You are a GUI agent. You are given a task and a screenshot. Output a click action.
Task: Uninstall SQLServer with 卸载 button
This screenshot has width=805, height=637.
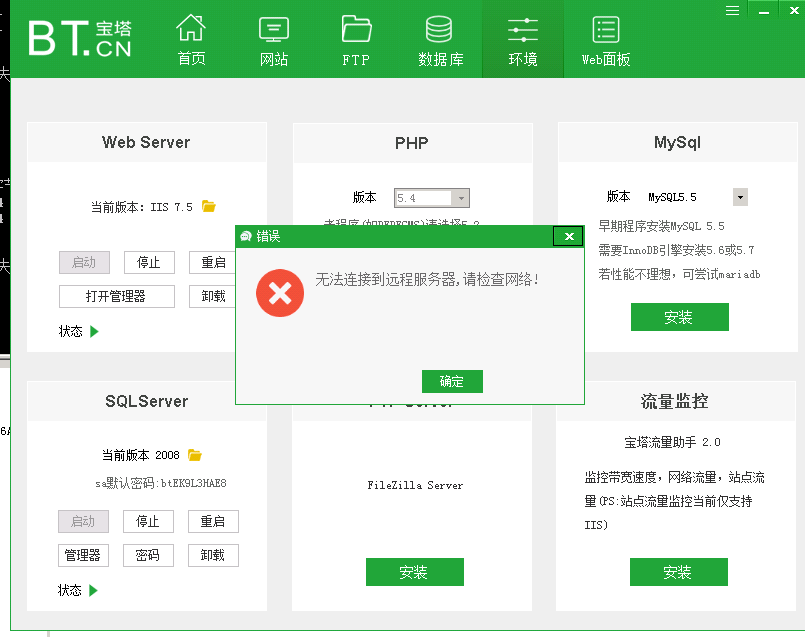[x=213, y=555]
